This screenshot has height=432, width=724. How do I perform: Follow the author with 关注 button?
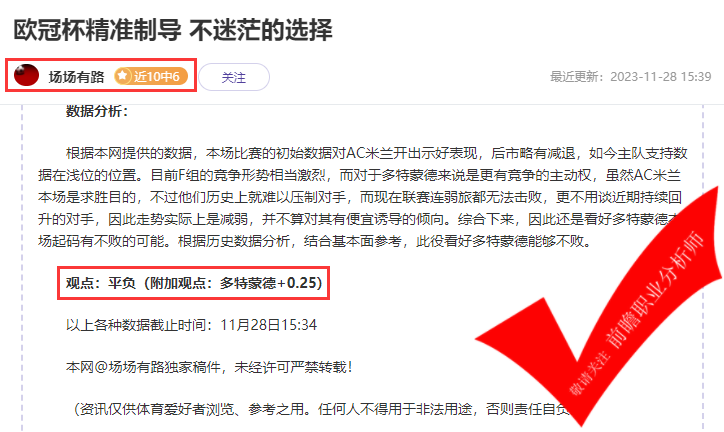click(234, 77)
